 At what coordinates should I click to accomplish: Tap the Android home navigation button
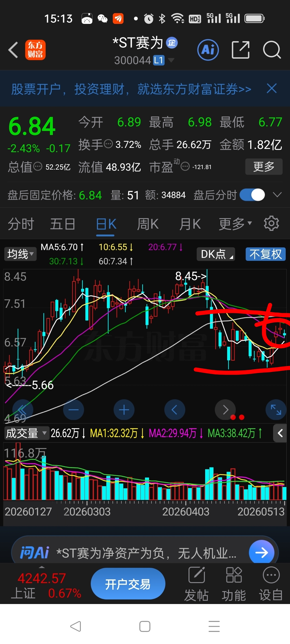point(145,627)
